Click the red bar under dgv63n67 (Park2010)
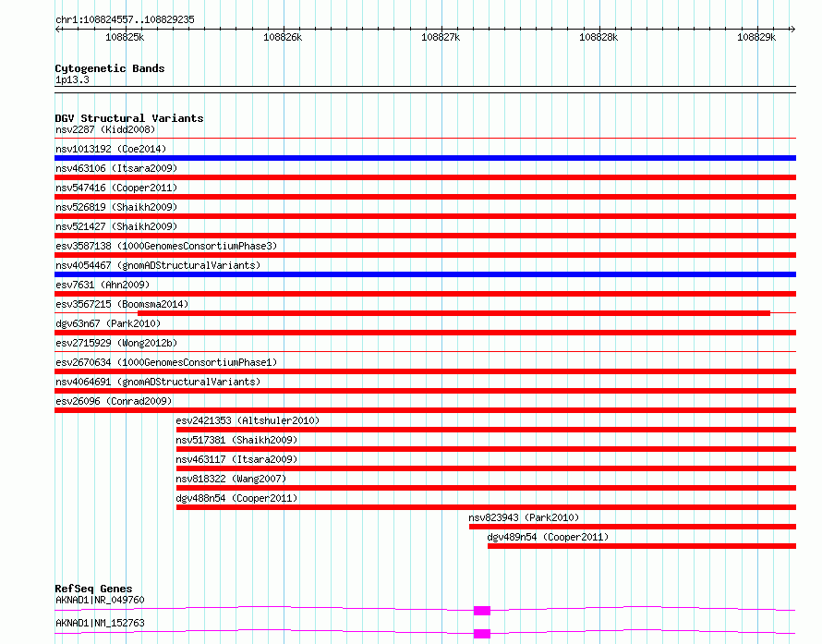This screenshot has width=822, height=644. pos(425,333)
